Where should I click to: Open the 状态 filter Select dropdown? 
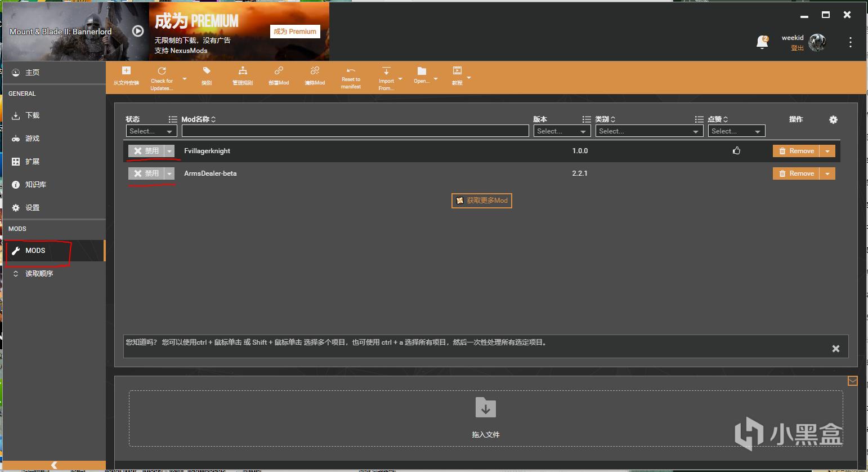click(x=151, y=131)
